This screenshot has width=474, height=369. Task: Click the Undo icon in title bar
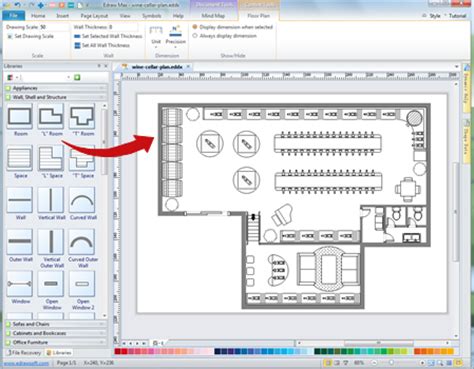point(17,5)
